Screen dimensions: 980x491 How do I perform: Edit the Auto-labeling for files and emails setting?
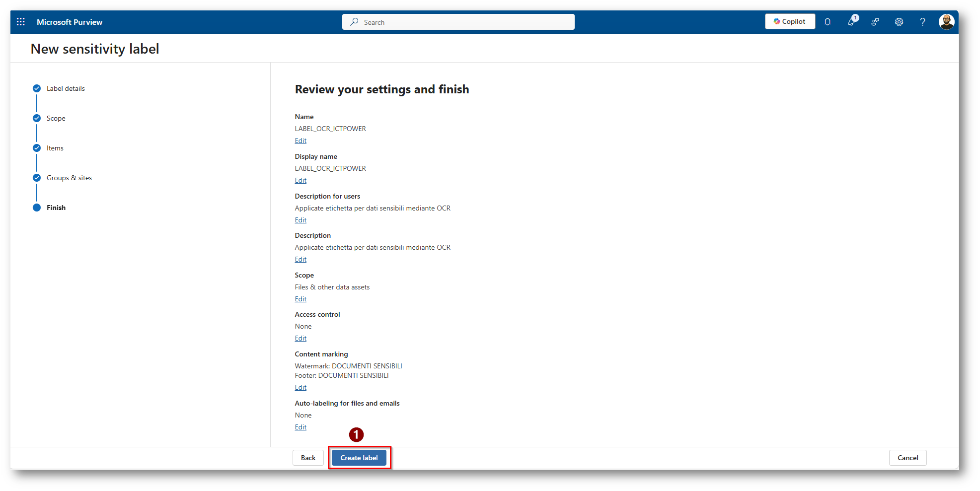[x=301, y=427]
